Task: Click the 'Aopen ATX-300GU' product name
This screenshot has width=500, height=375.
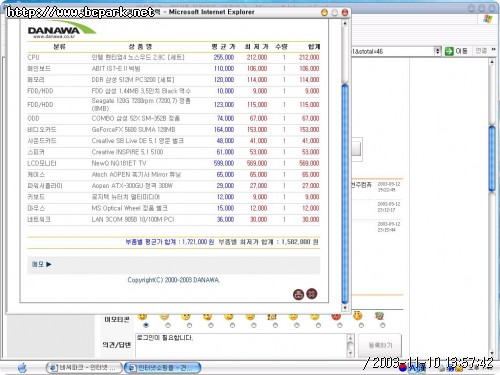Action: point(132,186)
